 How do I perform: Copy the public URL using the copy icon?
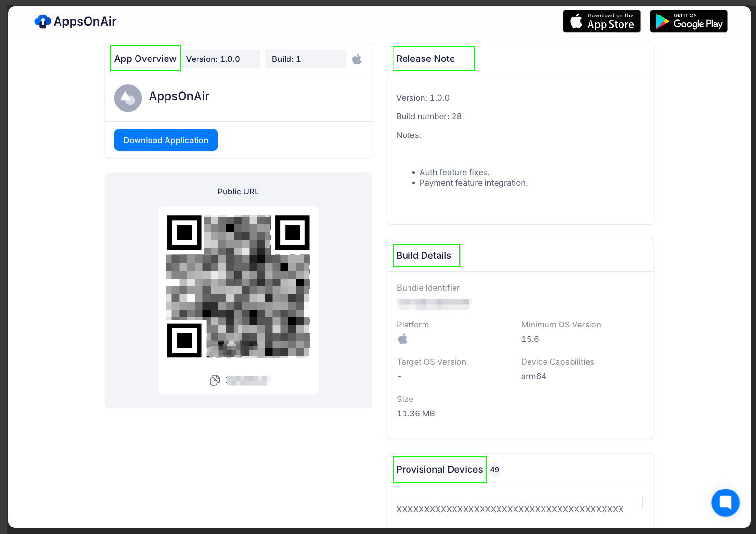(x=214, y=380)
